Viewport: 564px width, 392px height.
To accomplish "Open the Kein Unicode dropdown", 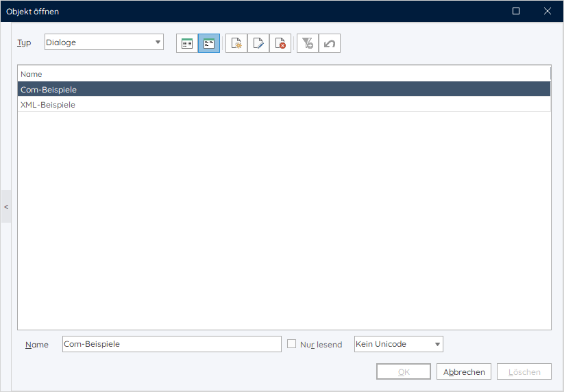I will (398, 344).
